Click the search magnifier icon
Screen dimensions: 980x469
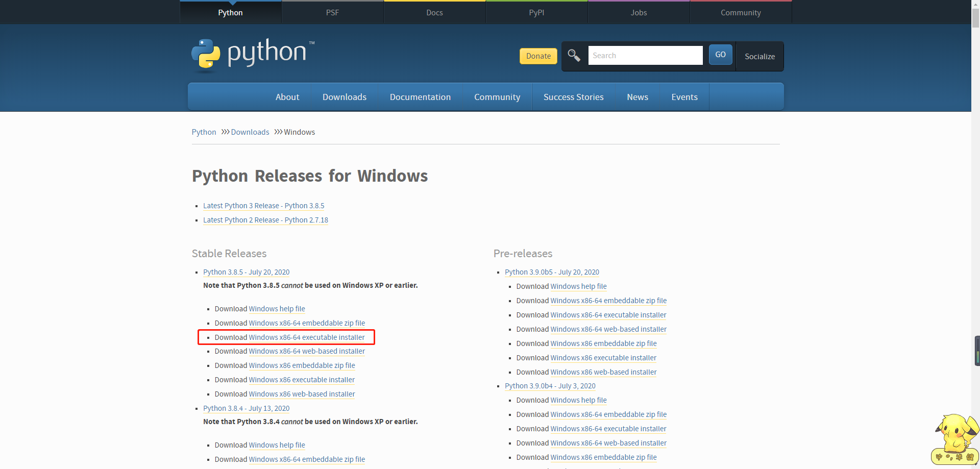tap(574, 56)
